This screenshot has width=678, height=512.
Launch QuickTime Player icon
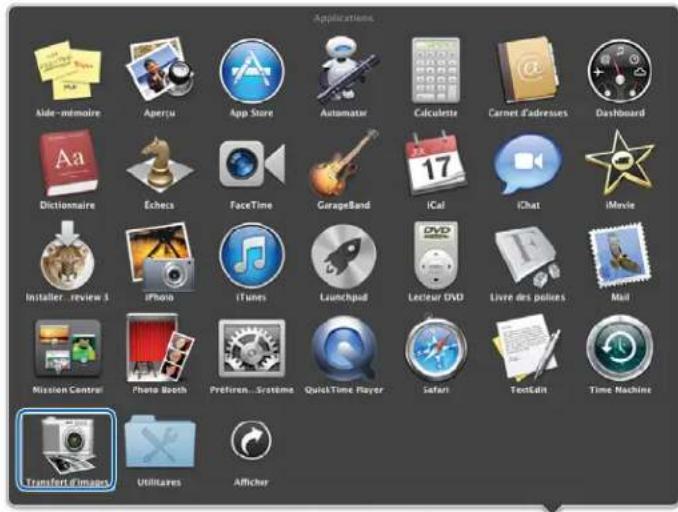tap(344, 349)
